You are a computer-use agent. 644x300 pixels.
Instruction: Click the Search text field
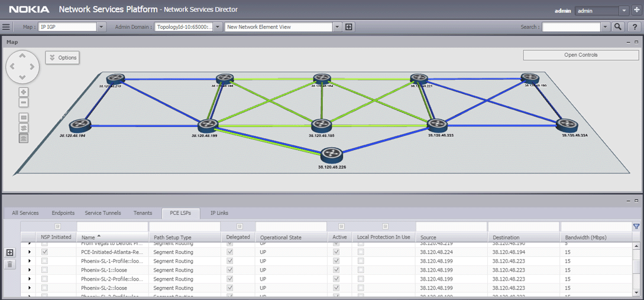point(571,27)
